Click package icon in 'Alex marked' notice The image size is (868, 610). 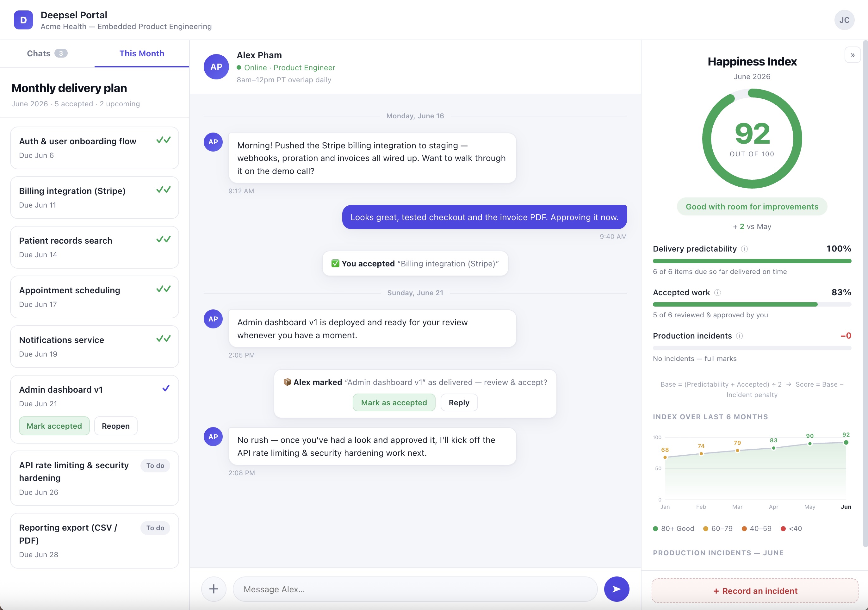[287, 382]
